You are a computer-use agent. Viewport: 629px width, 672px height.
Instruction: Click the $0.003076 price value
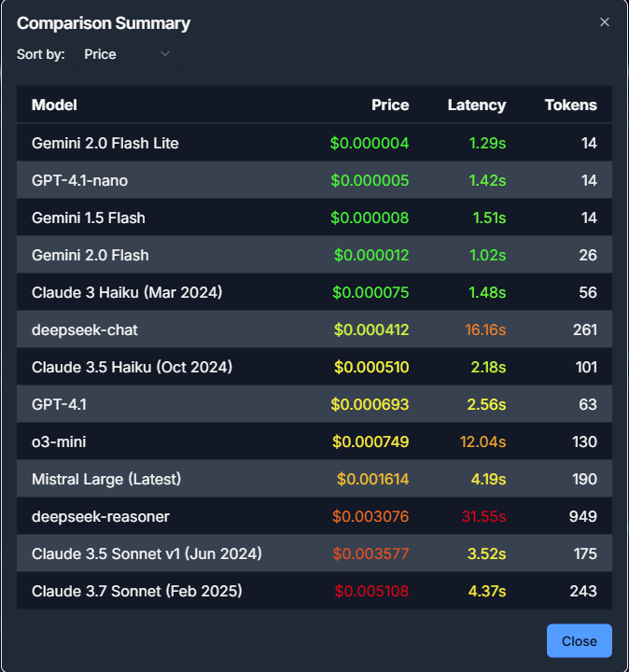point(370,516)
